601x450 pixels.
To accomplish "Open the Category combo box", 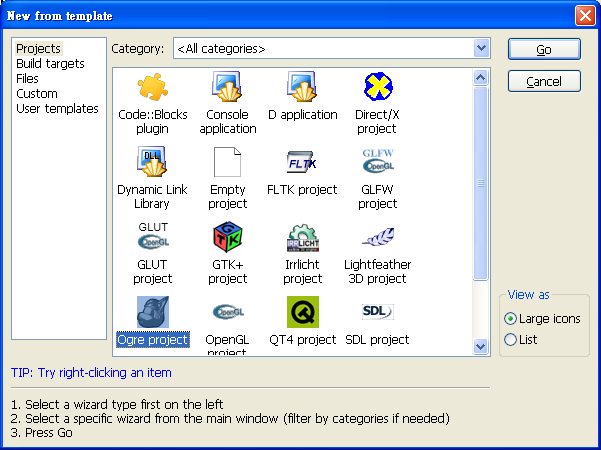I will point(332,49).
